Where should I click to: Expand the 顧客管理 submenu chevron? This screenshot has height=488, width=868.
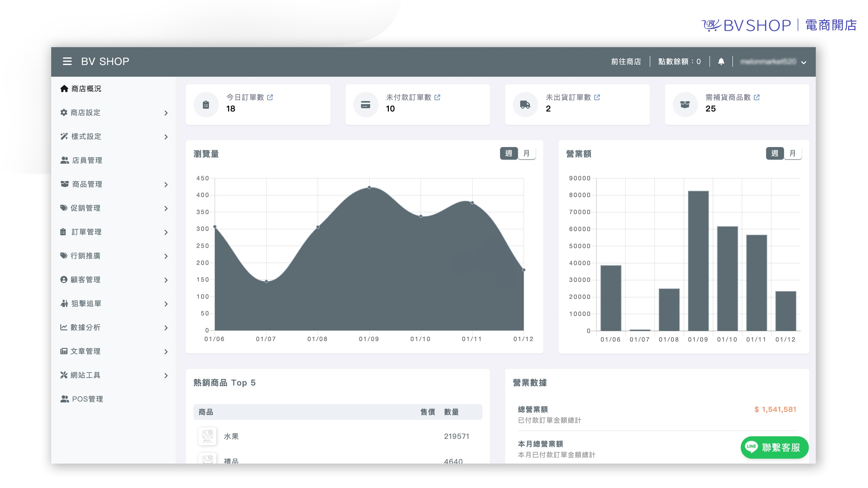click(166, 280)
